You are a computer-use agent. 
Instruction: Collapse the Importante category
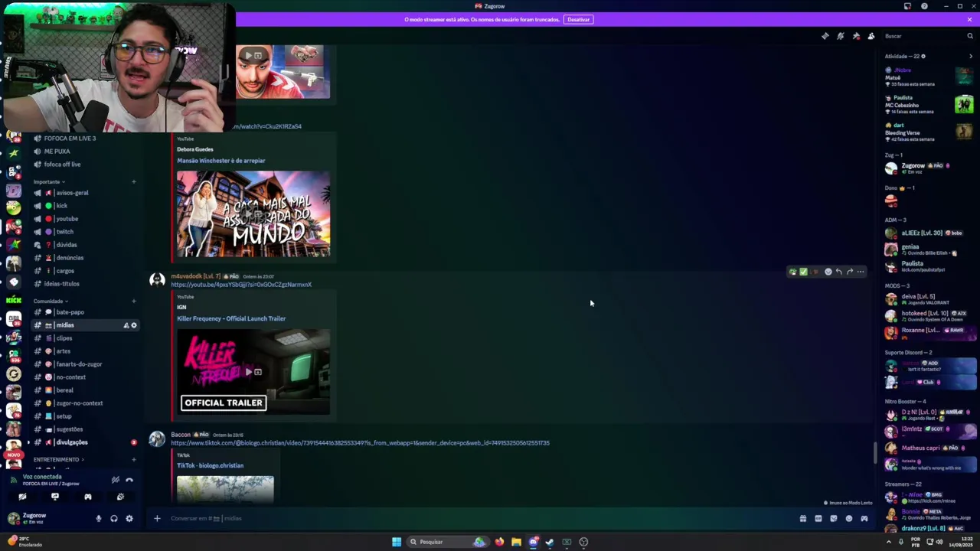click(x=49, y=182)
